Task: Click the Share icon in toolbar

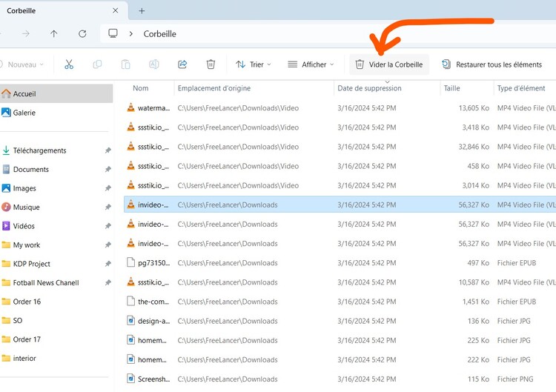Action: [182, 64]
